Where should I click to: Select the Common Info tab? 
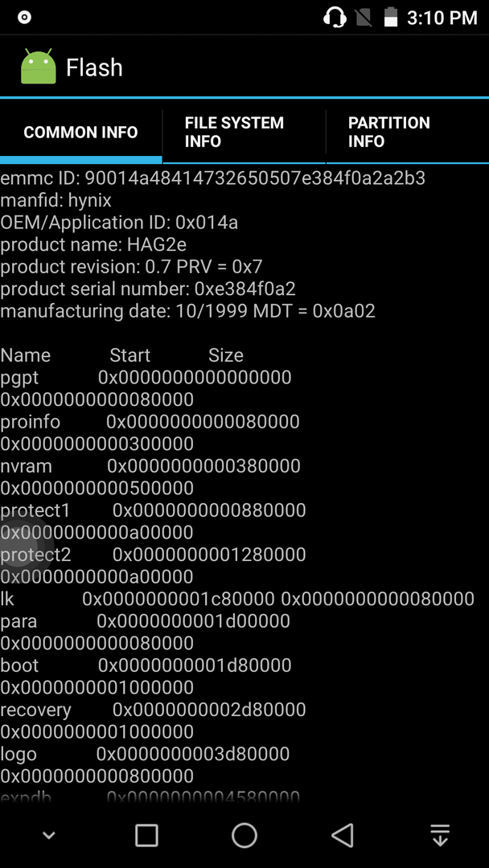tap(81, 132)
